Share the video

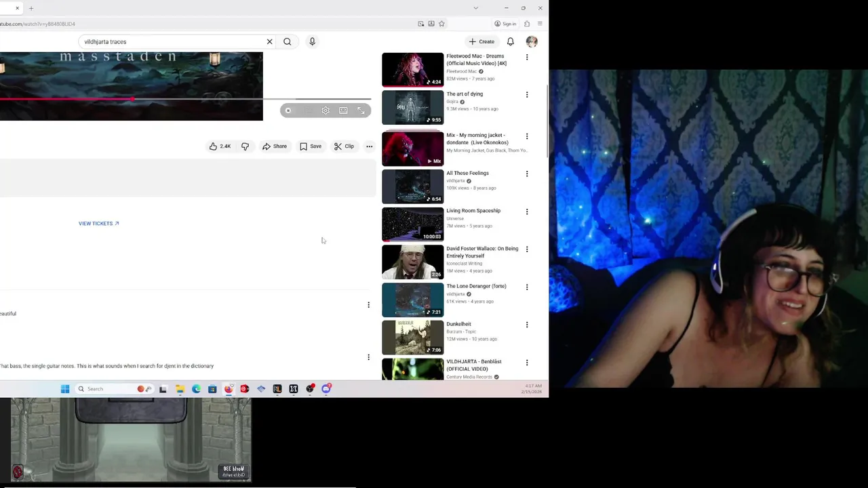point(275,146)
